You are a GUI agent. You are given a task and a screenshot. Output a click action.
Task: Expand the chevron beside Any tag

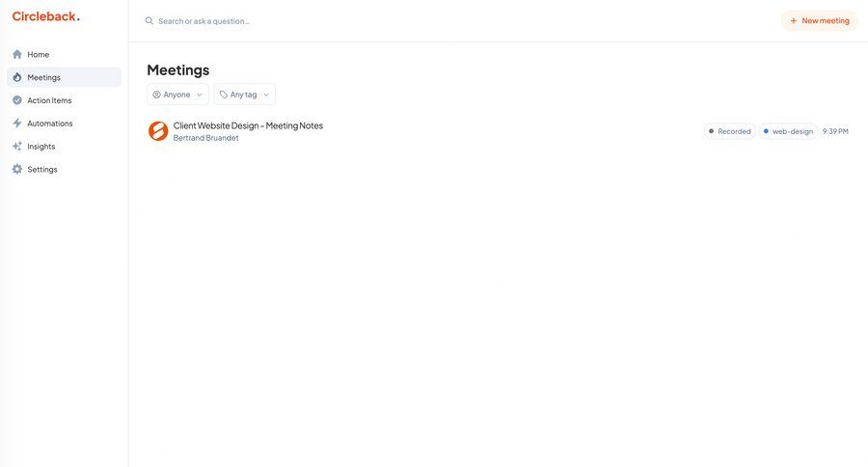(266, 95)
